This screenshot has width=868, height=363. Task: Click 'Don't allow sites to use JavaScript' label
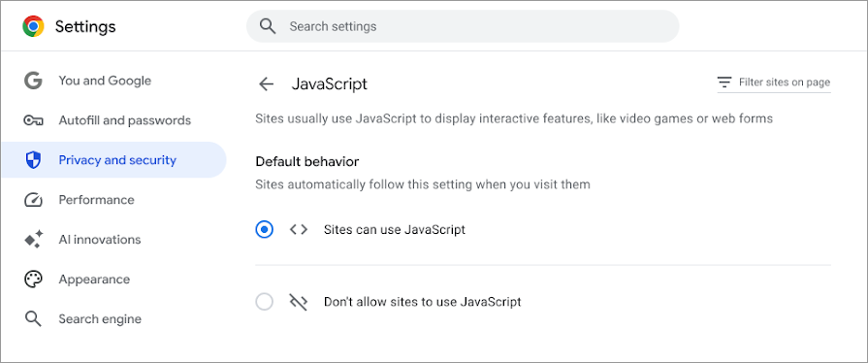(423, 302)
